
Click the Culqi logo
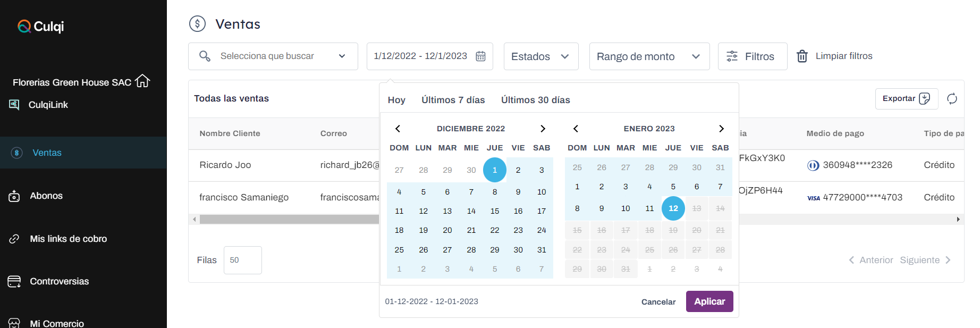41,26
